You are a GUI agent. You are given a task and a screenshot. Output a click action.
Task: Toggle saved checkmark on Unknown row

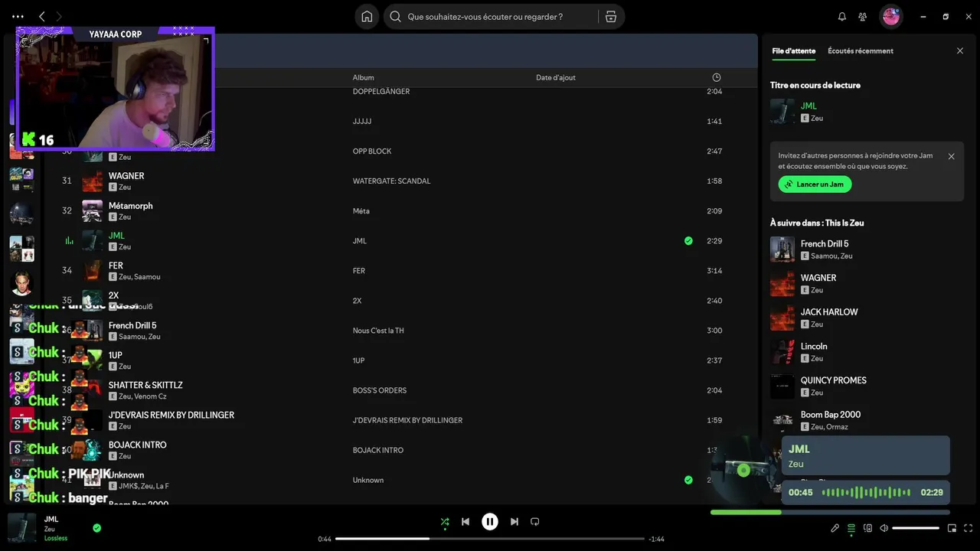pos(688,481)
